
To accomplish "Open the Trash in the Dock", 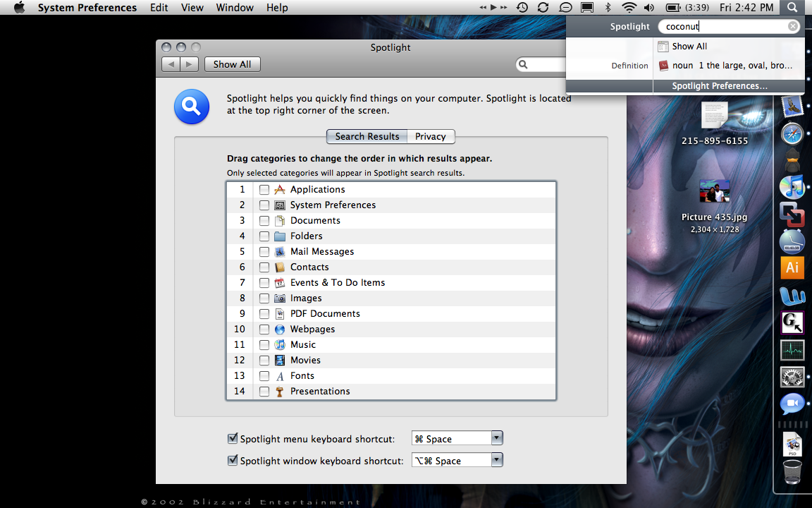I will [792, 472].
